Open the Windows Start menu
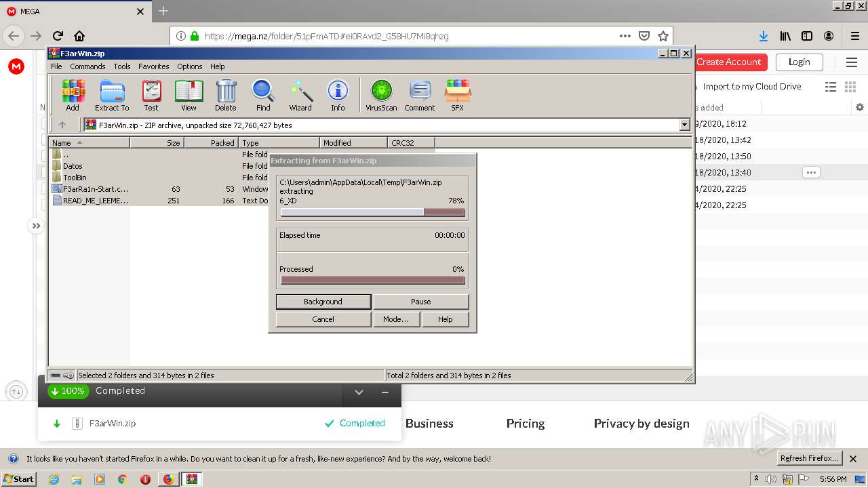 18,479
